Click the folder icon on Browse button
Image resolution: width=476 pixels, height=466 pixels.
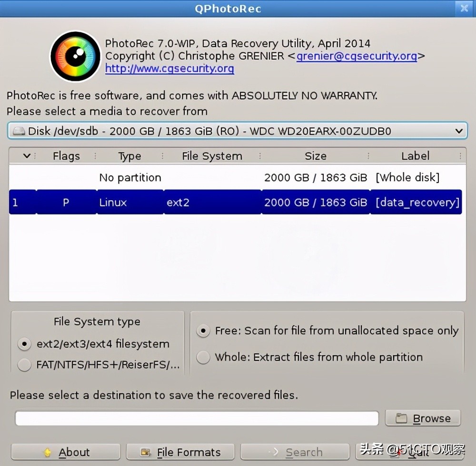coord(401,418)
